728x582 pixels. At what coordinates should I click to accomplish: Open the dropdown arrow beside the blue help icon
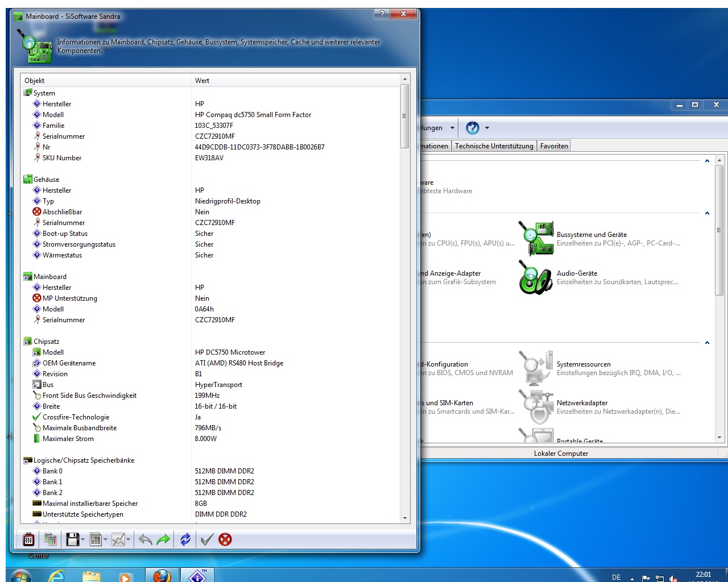(487, 128)
